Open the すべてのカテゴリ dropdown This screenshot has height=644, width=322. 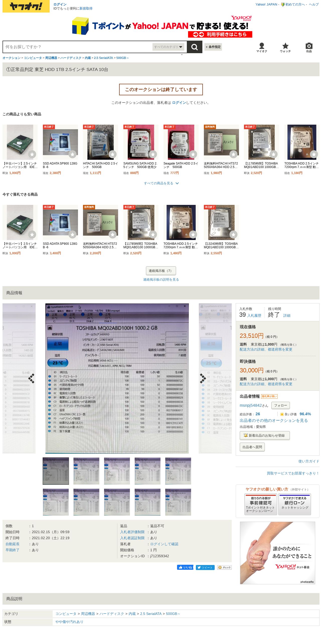tap(168, 47)
